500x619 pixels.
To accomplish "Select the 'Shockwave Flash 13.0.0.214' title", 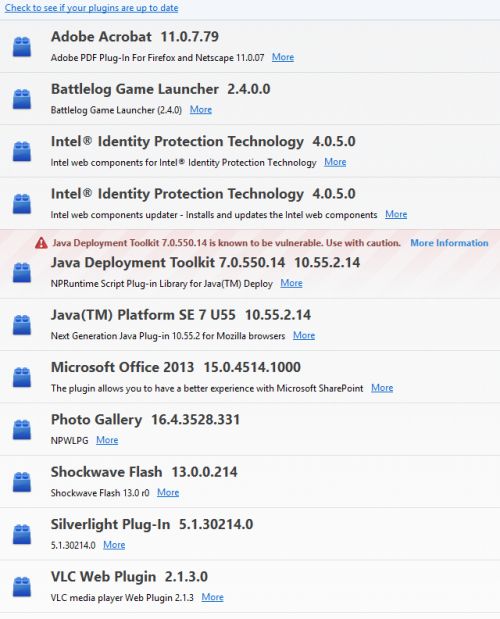I will tap(144, 472).
